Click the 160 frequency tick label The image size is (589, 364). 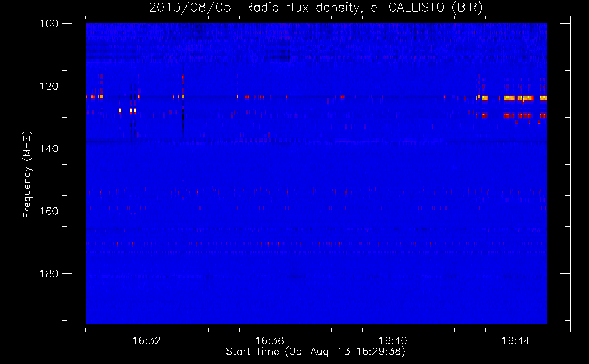tap(48, 211)
